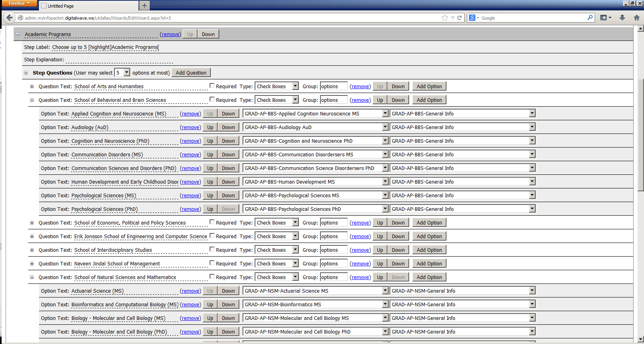
Task: Select the Untitled Page tab
Action: 88,6
